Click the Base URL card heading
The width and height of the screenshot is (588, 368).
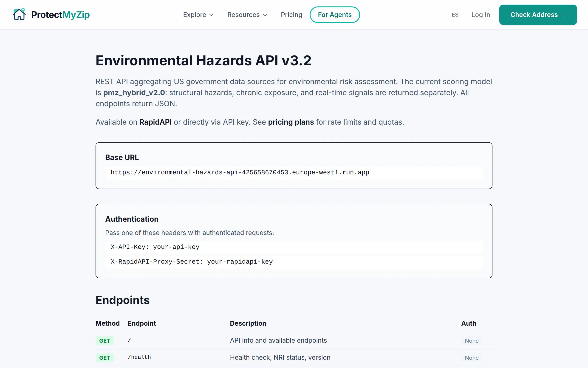pos(122,158)
